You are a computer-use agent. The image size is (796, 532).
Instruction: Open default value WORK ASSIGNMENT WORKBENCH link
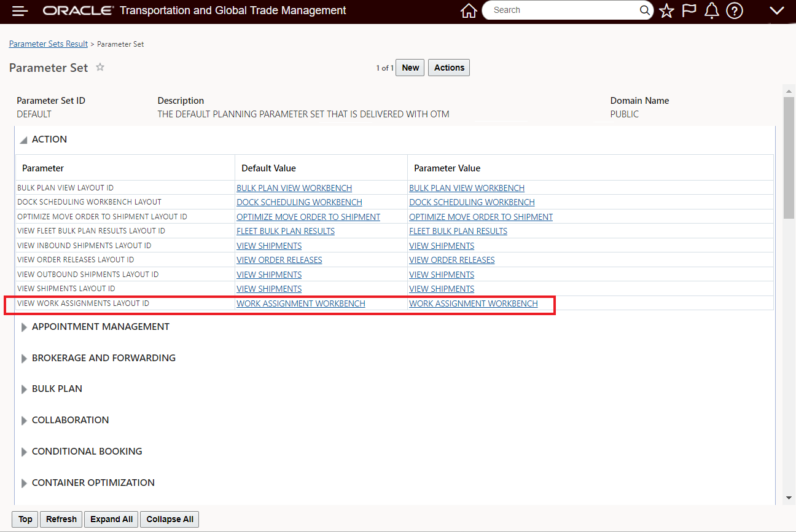(x=301, y=303)
